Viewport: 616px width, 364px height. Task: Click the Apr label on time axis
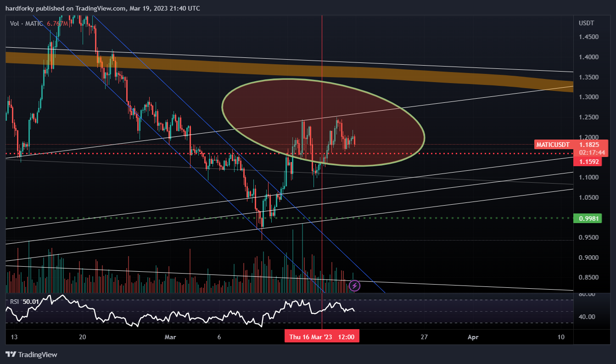pos(473,337)
